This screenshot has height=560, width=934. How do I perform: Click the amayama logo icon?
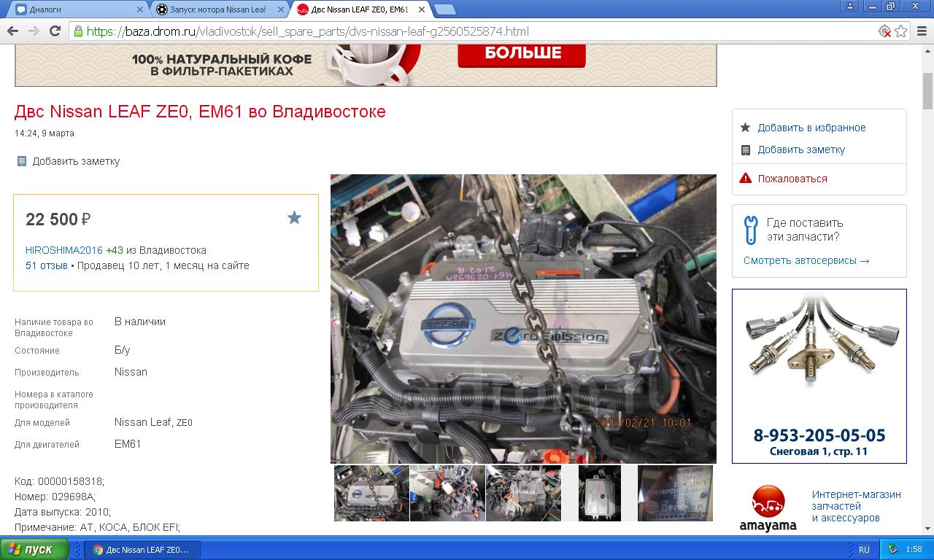point(768,508)
